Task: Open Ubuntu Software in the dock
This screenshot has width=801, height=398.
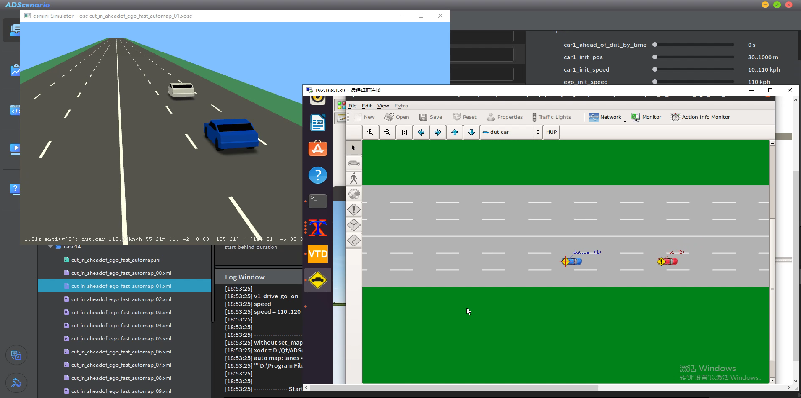Action: [x=318, y=149]
